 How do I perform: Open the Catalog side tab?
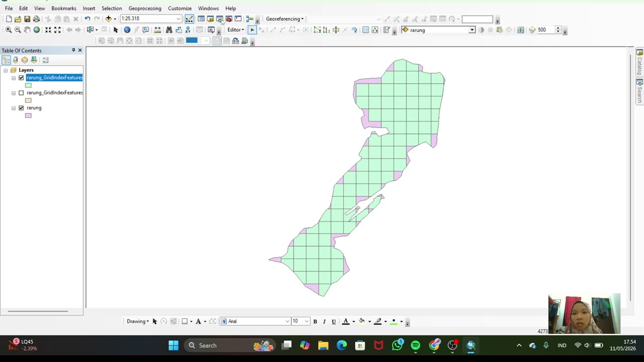[x=639, y=62]
